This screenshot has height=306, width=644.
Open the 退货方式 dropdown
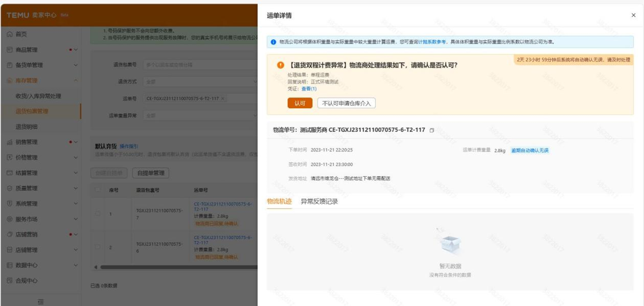click(x=200, y=82)
